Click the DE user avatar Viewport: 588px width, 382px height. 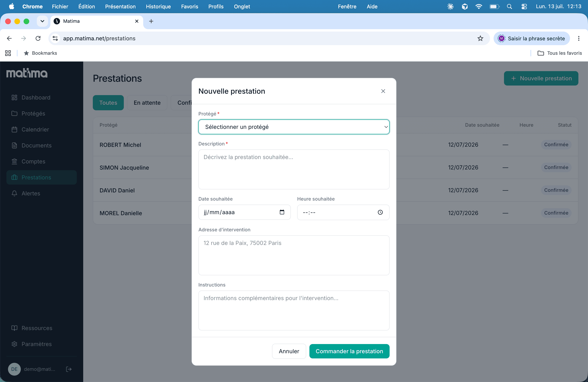point(14,369)
